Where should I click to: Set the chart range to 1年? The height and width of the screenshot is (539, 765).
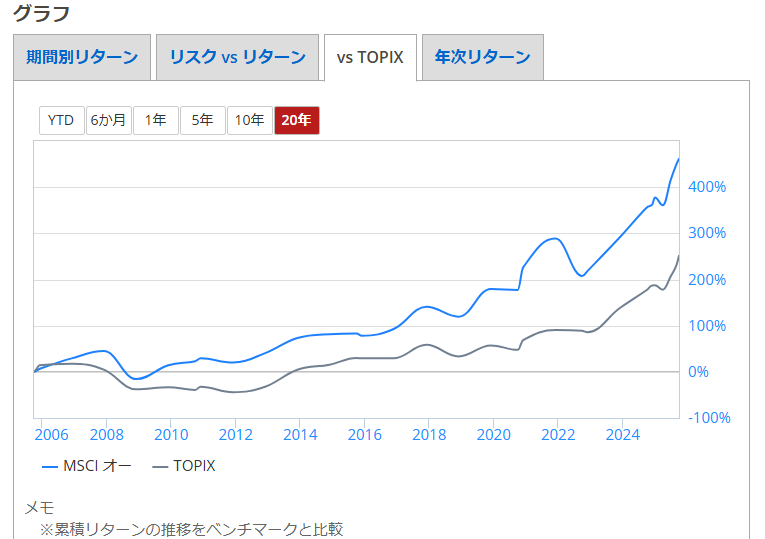tap(155, 120)
